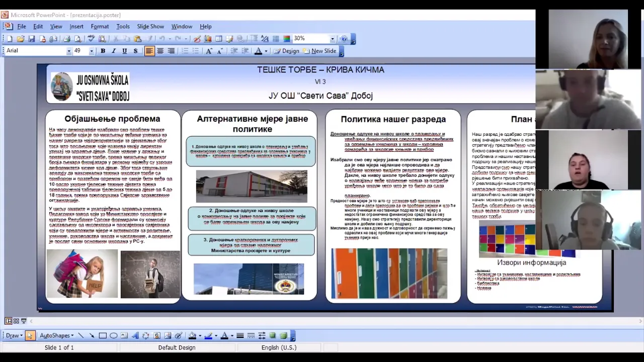
Task: Open the 3-D Style options
Action: (x=283, y=335)
